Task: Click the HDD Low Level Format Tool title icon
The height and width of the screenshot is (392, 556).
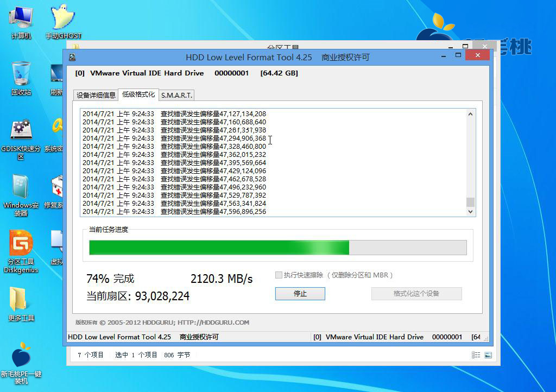Action: click(72, 57)
